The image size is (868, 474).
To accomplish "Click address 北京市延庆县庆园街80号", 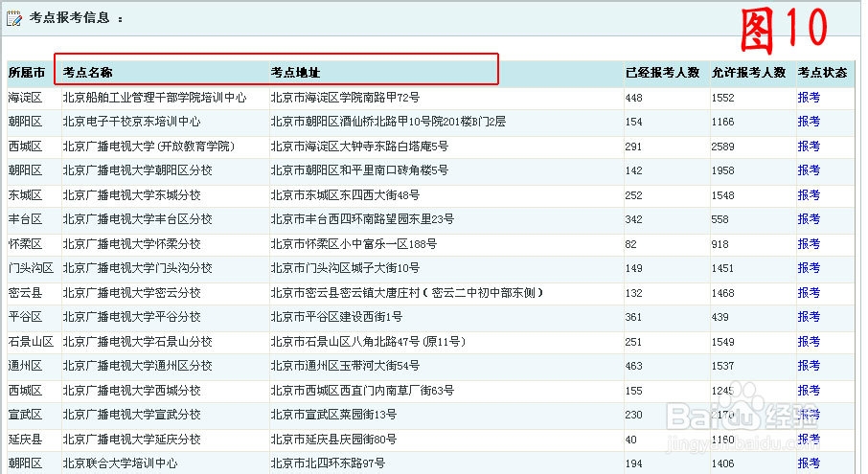I will point(333,440).
